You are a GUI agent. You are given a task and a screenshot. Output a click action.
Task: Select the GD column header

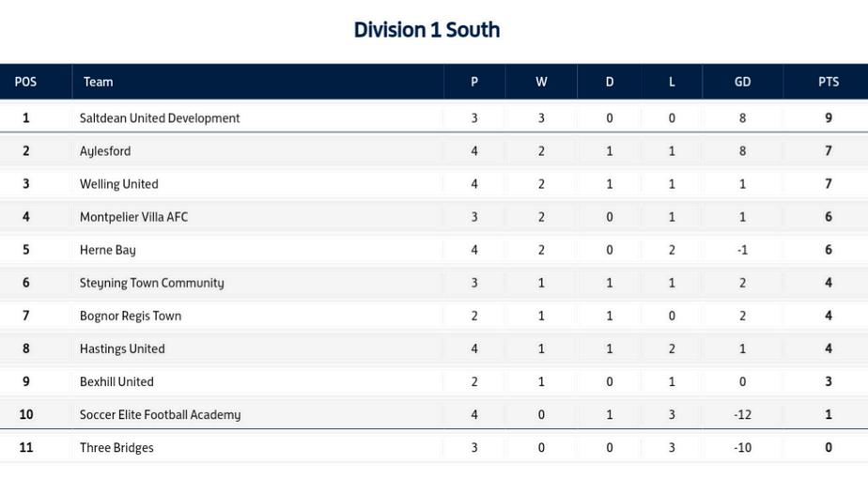742,82
